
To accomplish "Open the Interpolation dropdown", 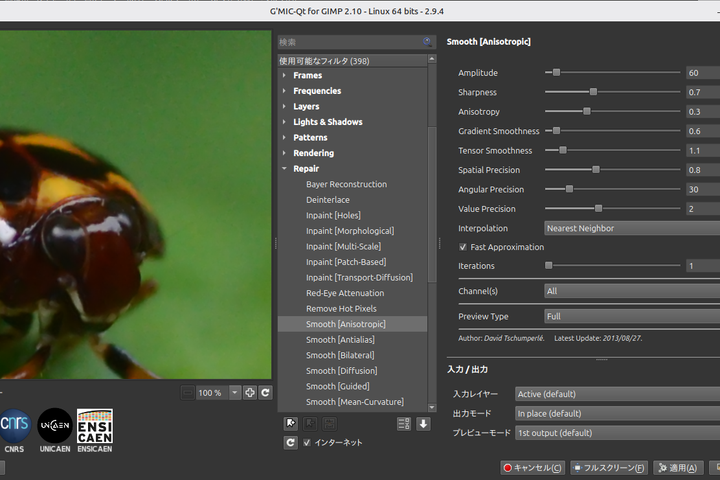I will coord(631,228).
